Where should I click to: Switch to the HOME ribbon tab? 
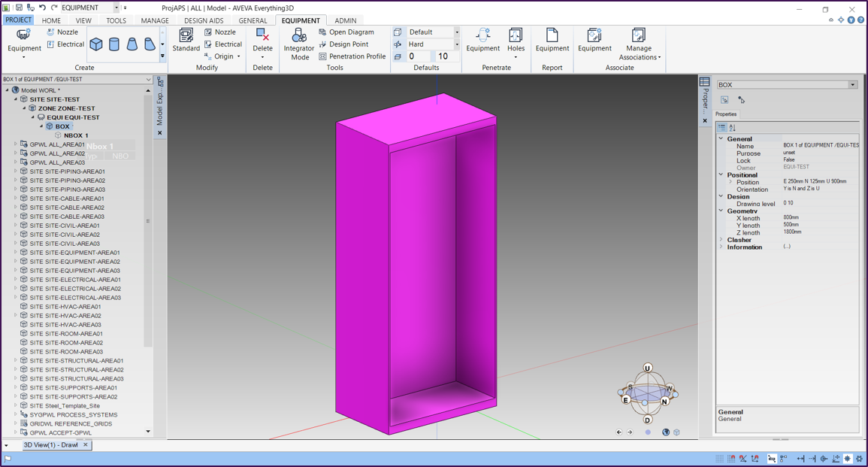(x=51, y=20)
